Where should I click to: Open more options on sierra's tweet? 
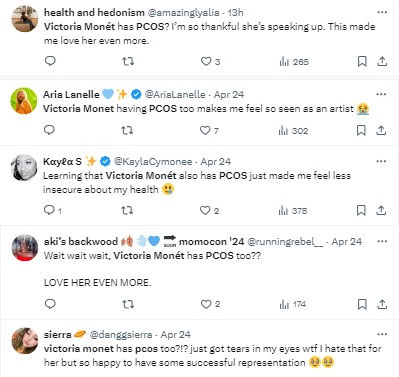(382, 334)
